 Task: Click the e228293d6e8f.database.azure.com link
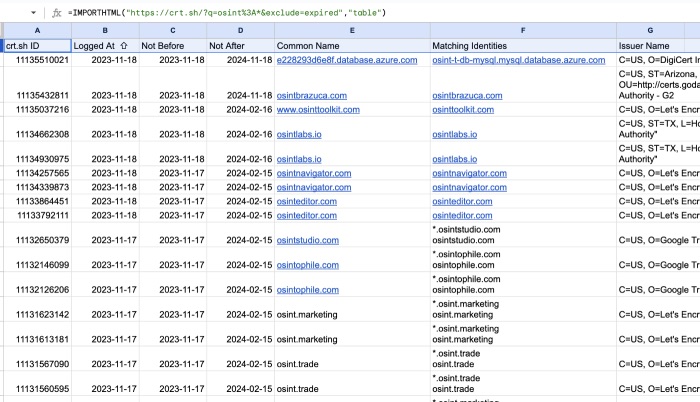click(345, 61)
